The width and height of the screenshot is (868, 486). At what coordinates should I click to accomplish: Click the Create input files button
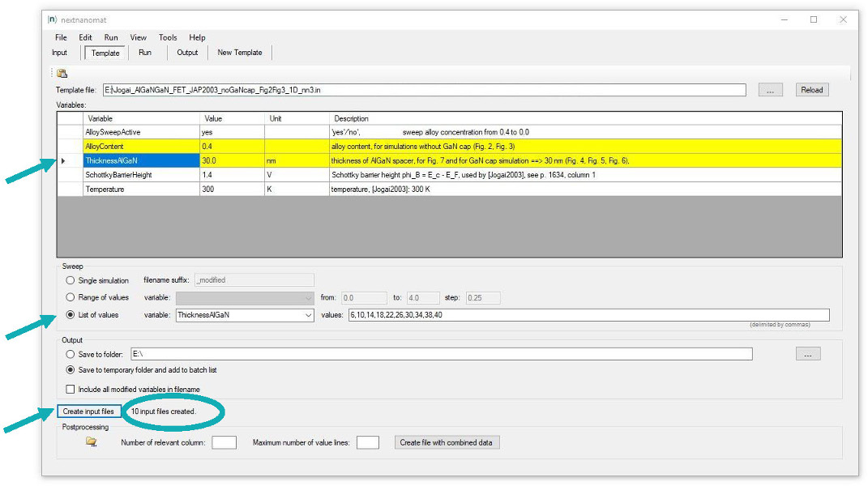coord(89,411)
